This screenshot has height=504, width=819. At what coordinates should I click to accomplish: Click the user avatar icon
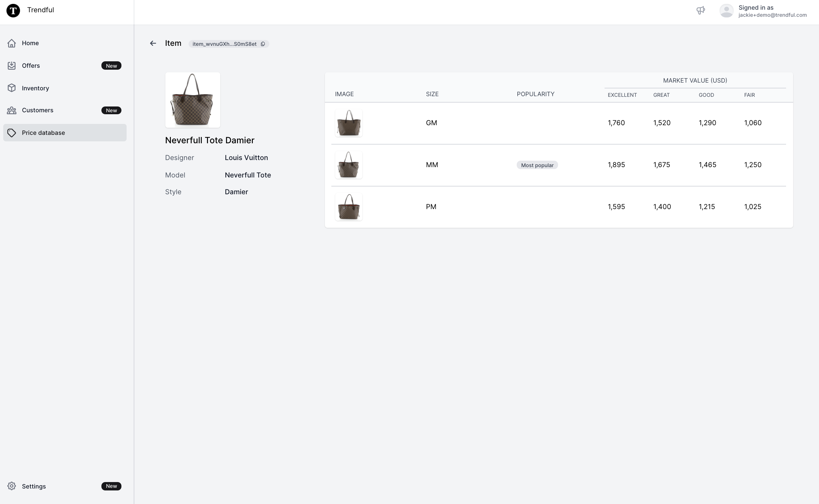(726, 10)
